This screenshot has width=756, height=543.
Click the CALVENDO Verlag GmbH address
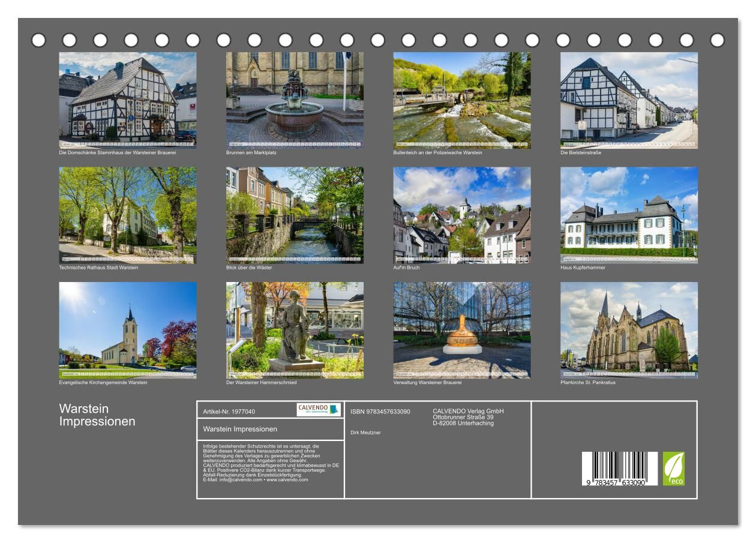[x=468, y=417]
